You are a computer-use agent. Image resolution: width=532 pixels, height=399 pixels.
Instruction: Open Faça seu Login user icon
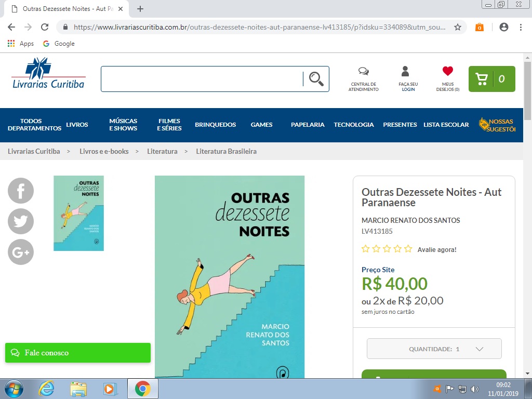click(405, 71)
